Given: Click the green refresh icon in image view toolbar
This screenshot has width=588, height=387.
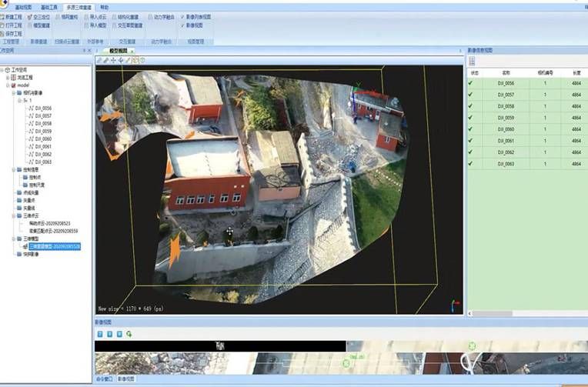Looking at the screenshot, I should (x=129, y=334).
